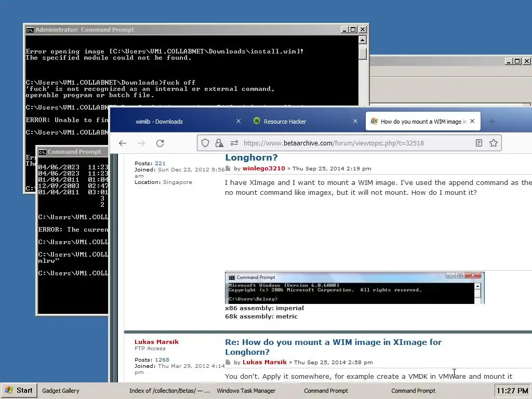532x399 pixels.
Task: Click the 'FTP Access' rank text
Action: [x=150, y=349]
